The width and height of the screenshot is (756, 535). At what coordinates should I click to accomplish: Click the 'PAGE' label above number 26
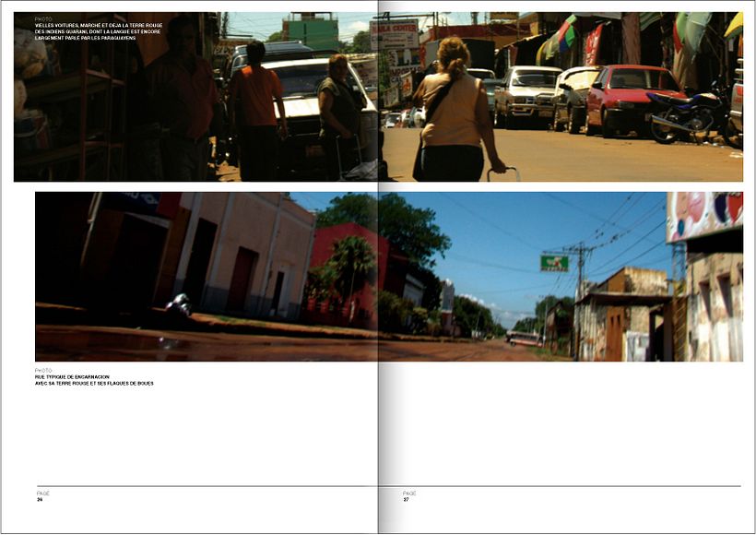click(43, 493)
